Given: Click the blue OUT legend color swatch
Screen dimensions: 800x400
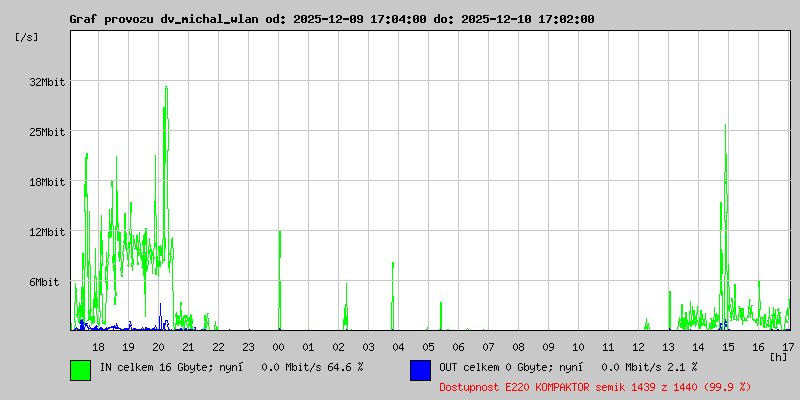Looking at the screenshot, I should coord(420,370).
